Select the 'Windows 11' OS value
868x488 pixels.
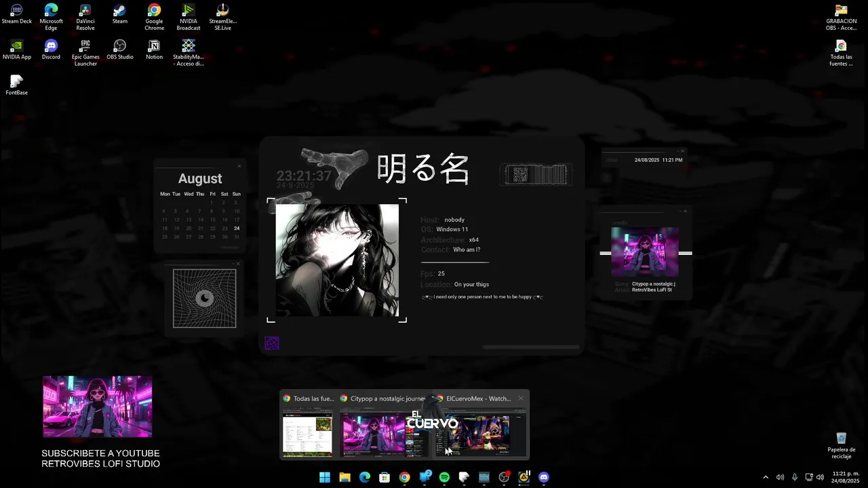452,230
